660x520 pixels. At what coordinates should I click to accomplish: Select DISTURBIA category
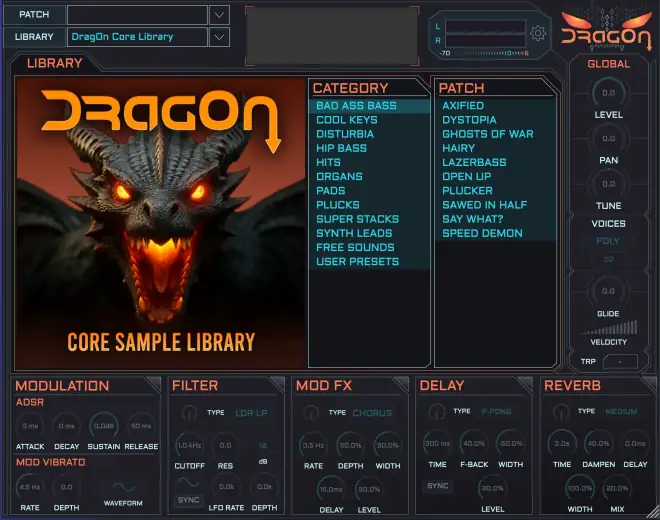coord(369,134)
